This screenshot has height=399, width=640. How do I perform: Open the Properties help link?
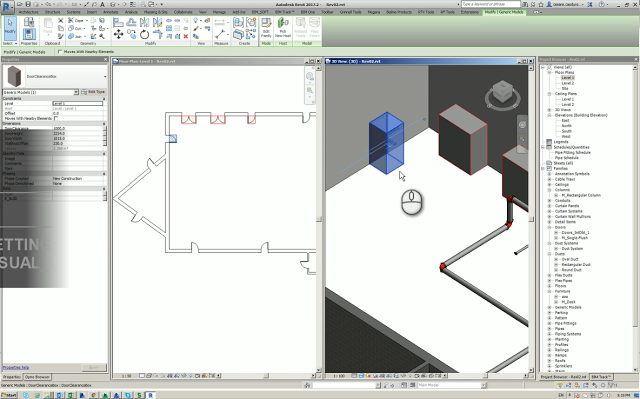click(x=16, y=367)
